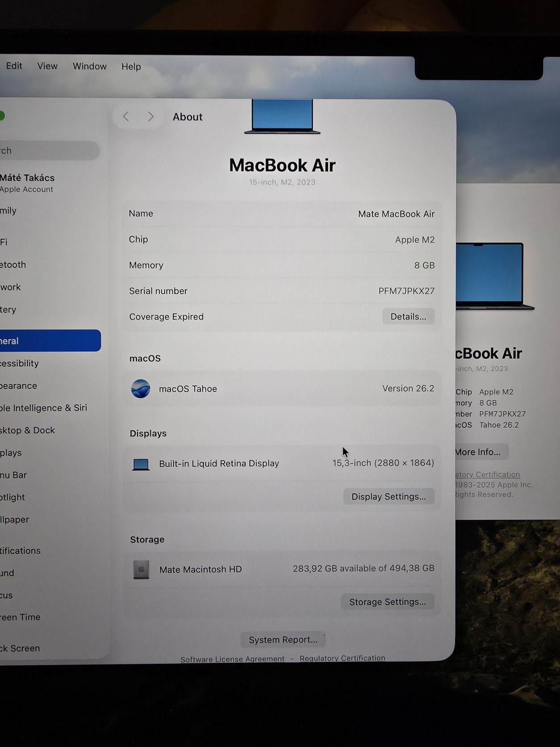Click the 8 GB memory value in Settings
Viewport: 560px width, 747px height.
[424, 265]
